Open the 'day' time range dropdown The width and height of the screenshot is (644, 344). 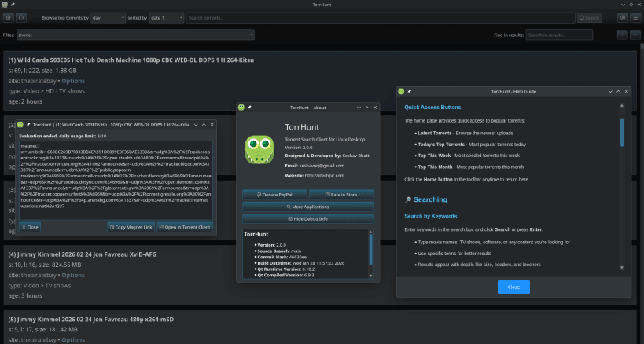click(108, 17)
